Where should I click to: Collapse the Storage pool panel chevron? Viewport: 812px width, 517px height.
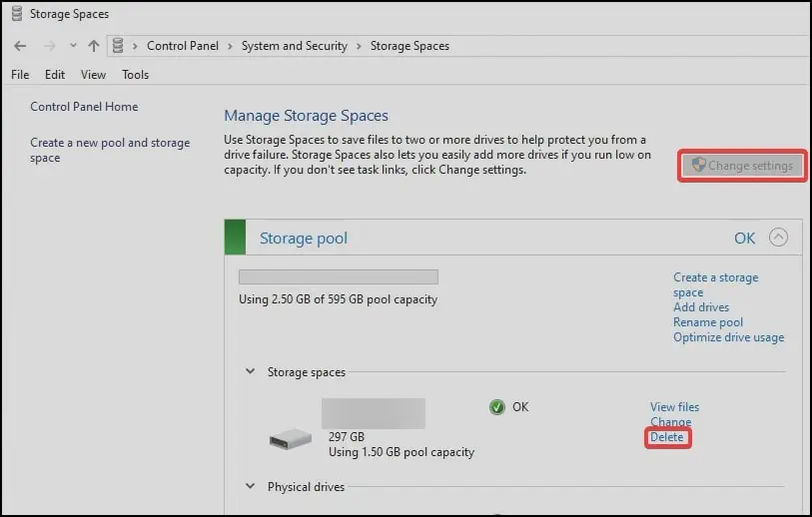779,238
